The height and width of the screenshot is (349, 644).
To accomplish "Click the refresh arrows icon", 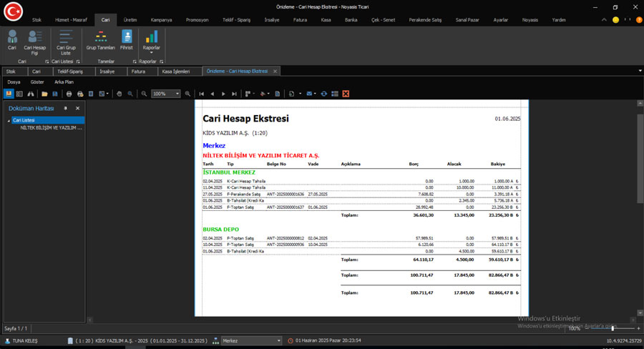I will click(324, 94).
